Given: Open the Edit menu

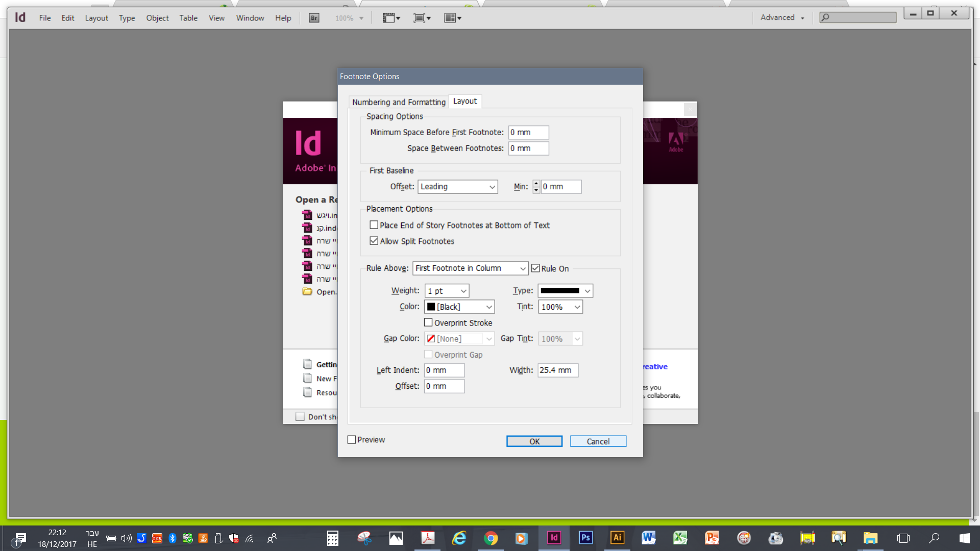Looking at the screenshot, I should [x=68, y=18].
